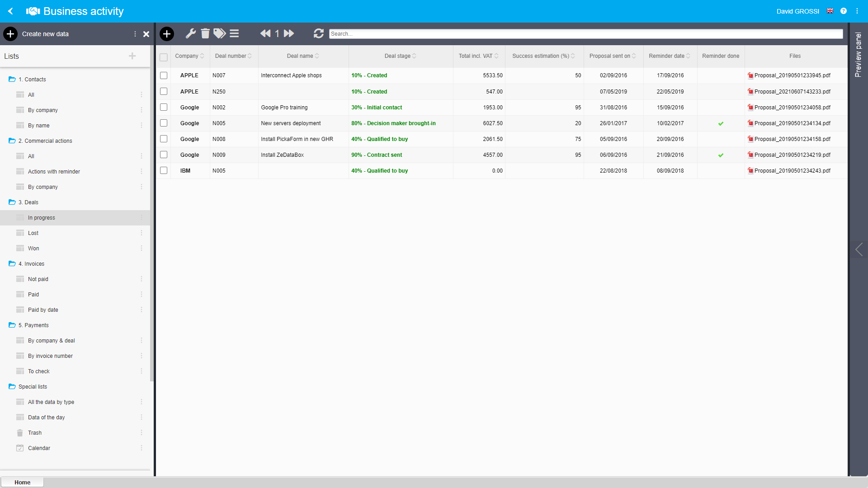Viewport: 868px width, 488px height.
Task: Open the PDF icon for Proposal_20190501233945.pdf
Action: click(x=750, y=75)
